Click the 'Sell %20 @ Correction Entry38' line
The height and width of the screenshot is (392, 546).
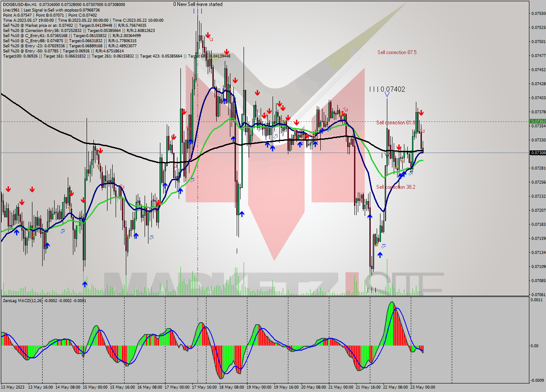79,30
